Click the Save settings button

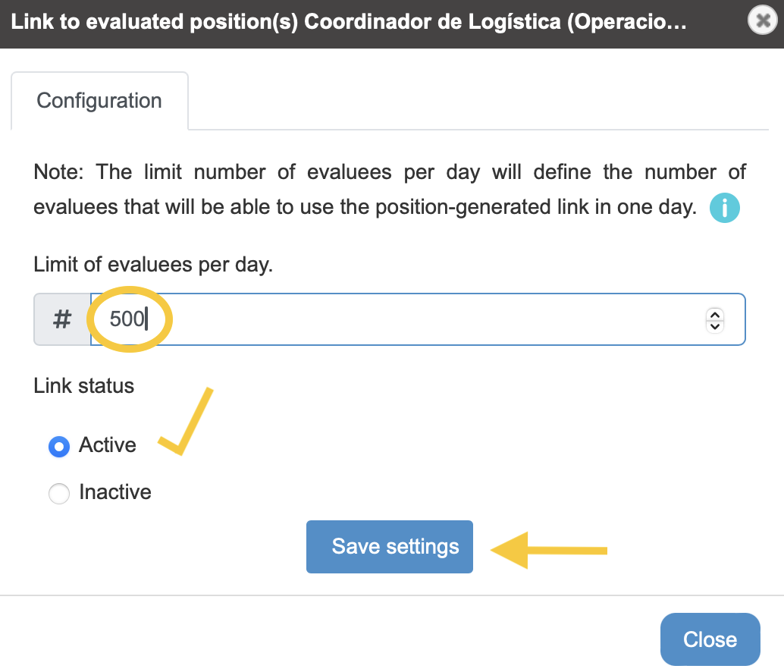pyautogui.click(x=390, y=547)
